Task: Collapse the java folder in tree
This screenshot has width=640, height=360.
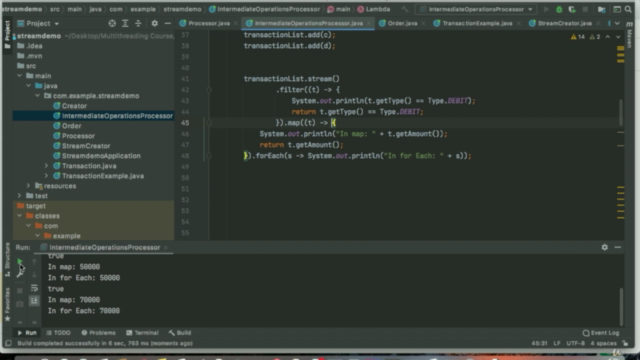Action: (29, 86)
